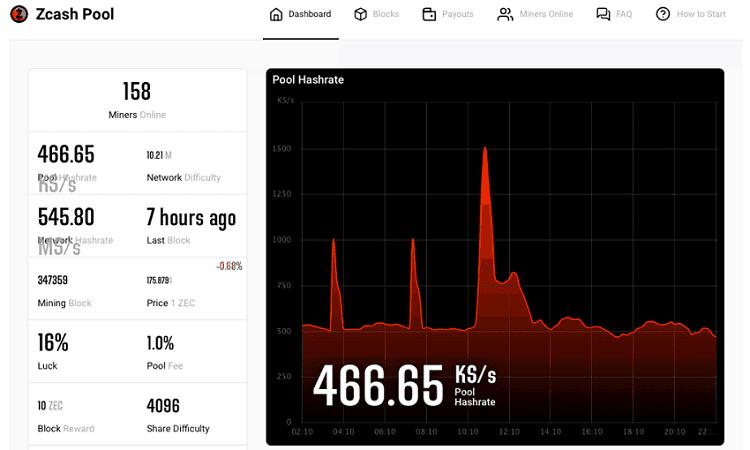Click the Zcash Pool title text
Image resolution: width=750 pixels, height=450 pixels.
pos(75,15)
